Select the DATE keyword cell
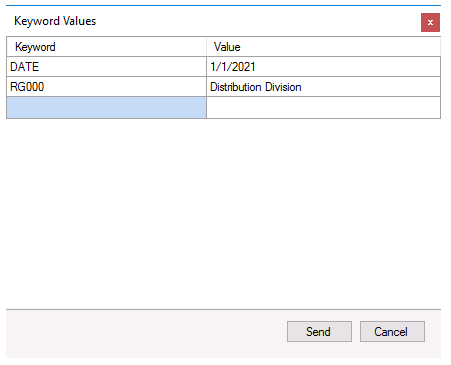 pos(106,67)
